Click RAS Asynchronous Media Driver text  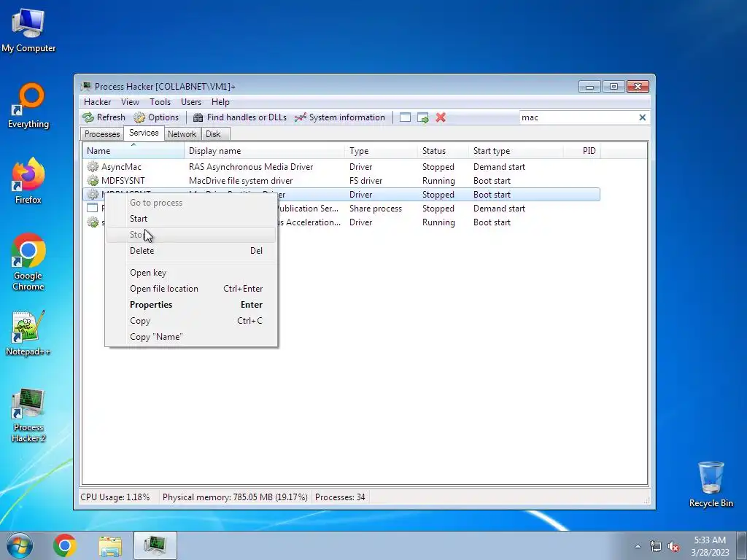tap(251, 167)
